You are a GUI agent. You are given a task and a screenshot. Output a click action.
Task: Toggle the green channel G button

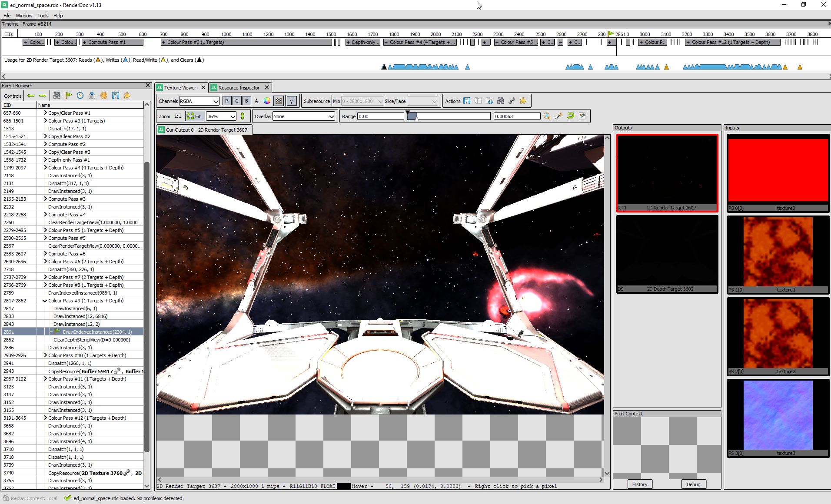point(237,101)
